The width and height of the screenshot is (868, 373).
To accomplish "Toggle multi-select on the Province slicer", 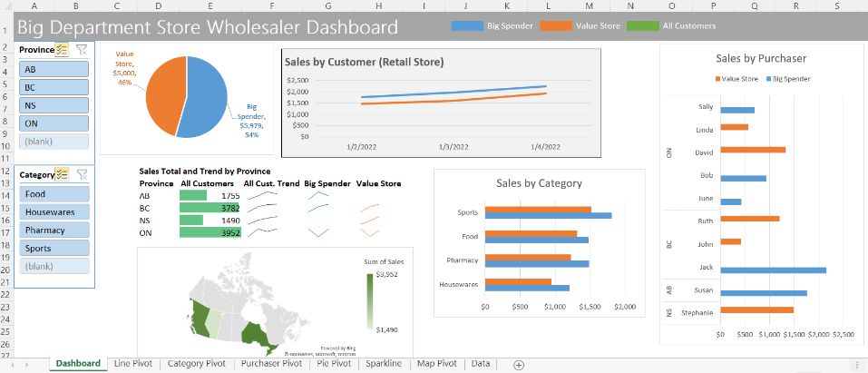I will pos(63,50).
